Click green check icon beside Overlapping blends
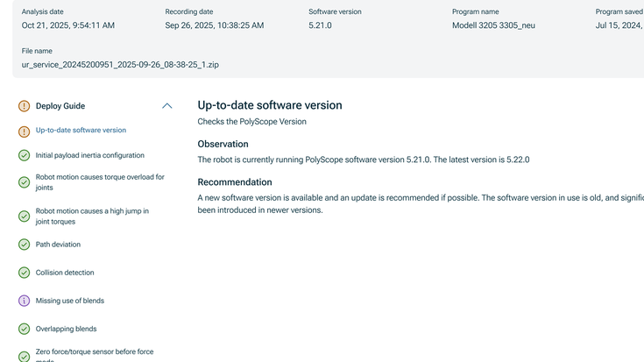 click(24, 329)
